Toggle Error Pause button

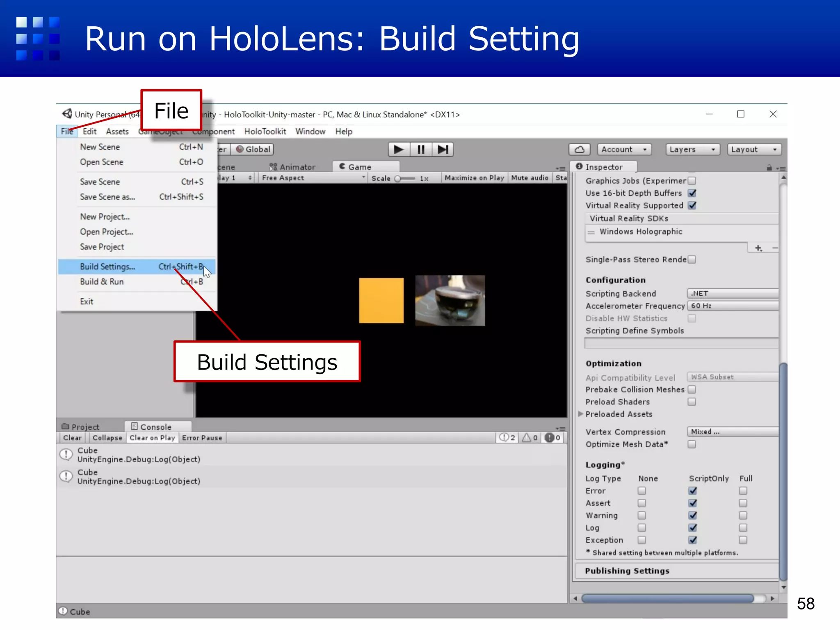(202, 438)
